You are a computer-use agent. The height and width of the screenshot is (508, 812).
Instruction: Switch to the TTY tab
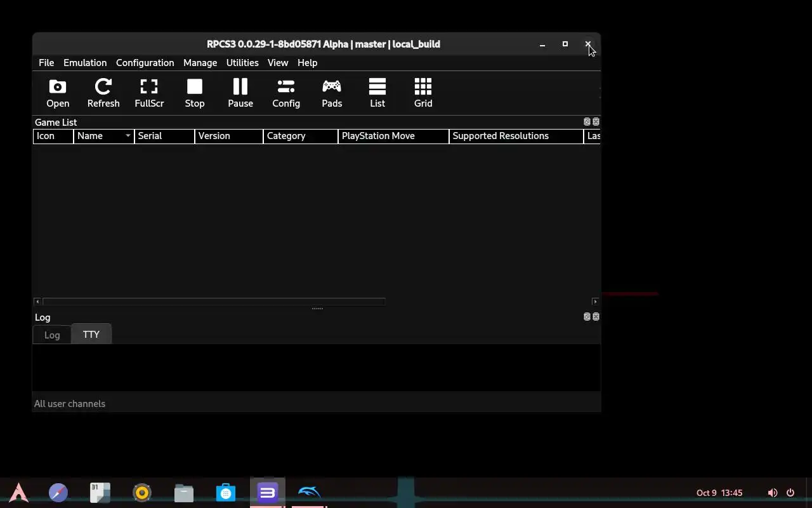(x=91, y=334)
